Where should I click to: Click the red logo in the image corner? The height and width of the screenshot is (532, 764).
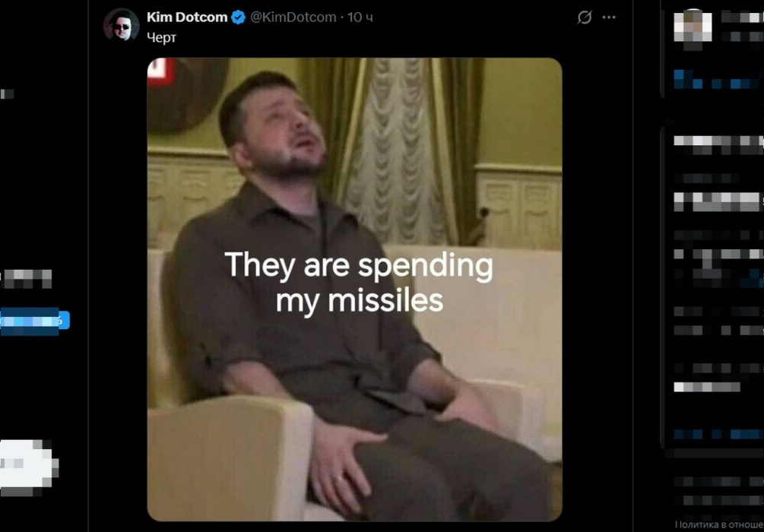(157, 73)
